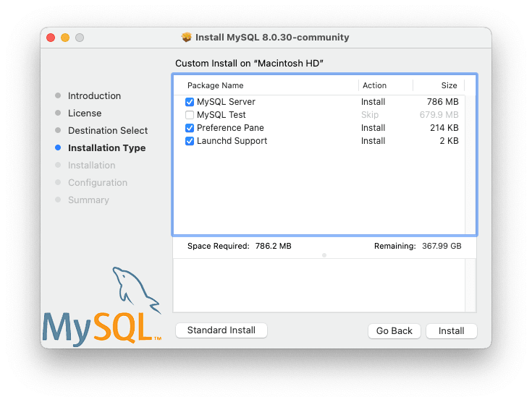This screenshot has height=402, width=532.
Task: Click the dimmed Summary step
Action: tap(88, 200)
